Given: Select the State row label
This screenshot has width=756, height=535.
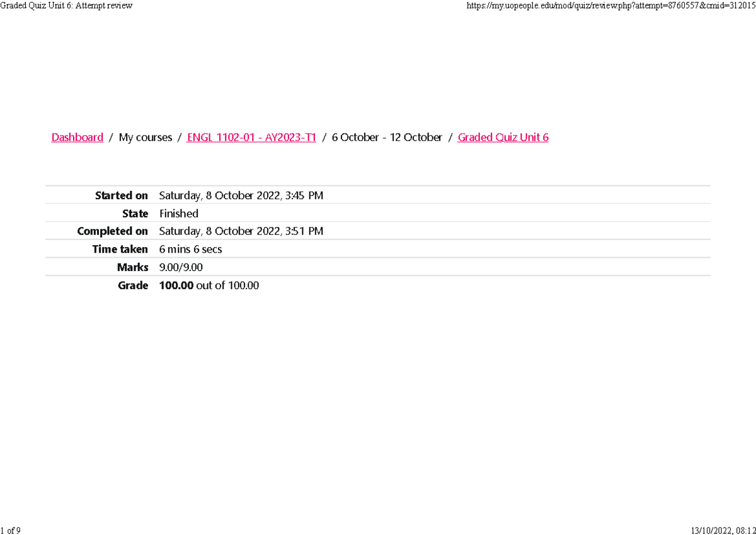Looking at the screenshot, I should click(135, 213).
